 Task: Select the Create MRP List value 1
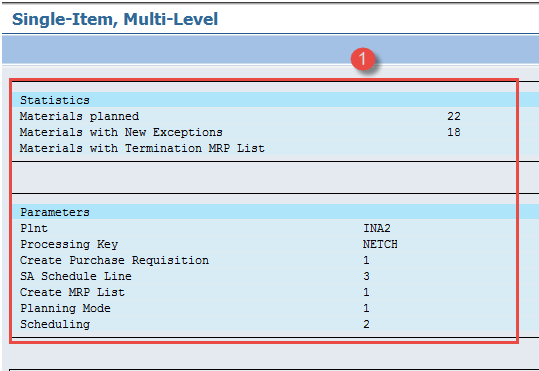[x=366, y=292]
